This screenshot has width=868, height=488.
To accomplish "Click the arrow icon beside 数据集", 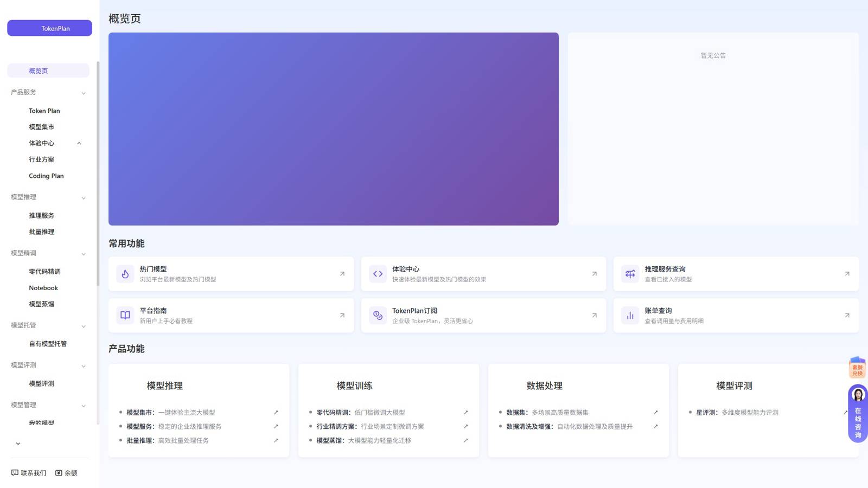I will (656, 413).
